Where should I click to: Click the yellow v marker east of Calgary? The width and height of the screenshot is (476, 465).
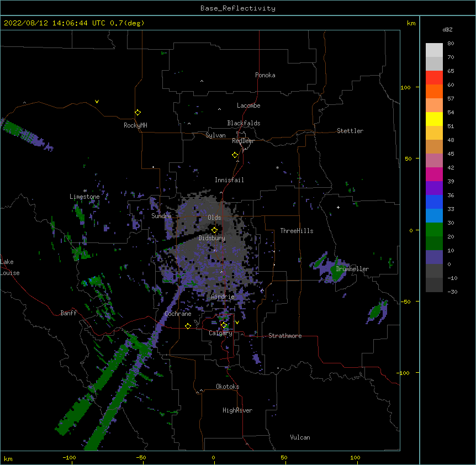tap(237, 323)
